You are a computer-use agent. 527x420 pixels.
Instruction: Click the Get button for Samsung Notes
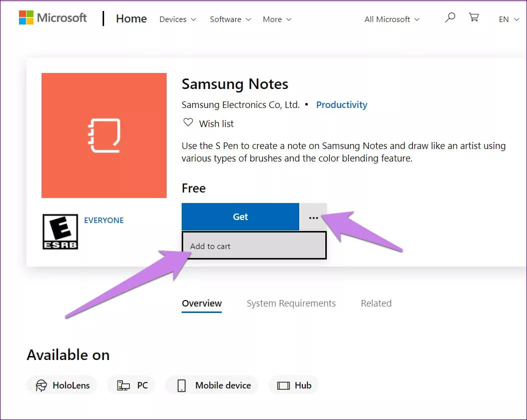coord(240,217)
